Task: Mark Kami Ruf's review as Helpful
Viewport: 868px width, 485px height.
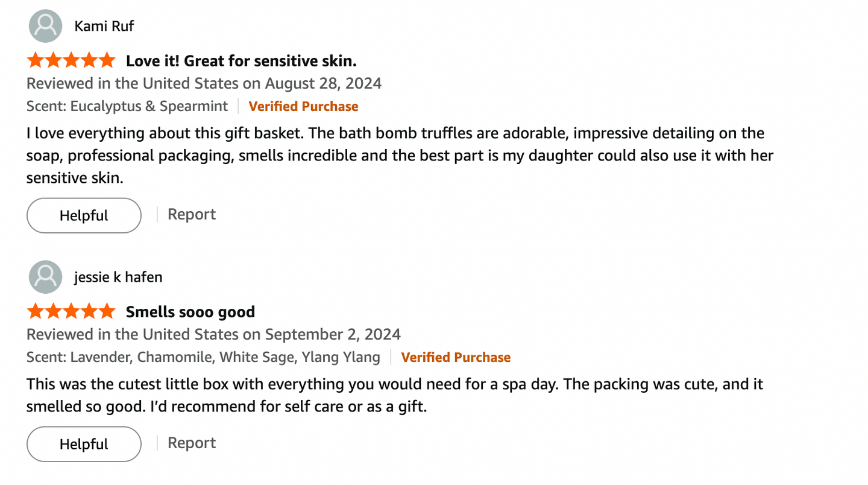Action: coord(84,215)
